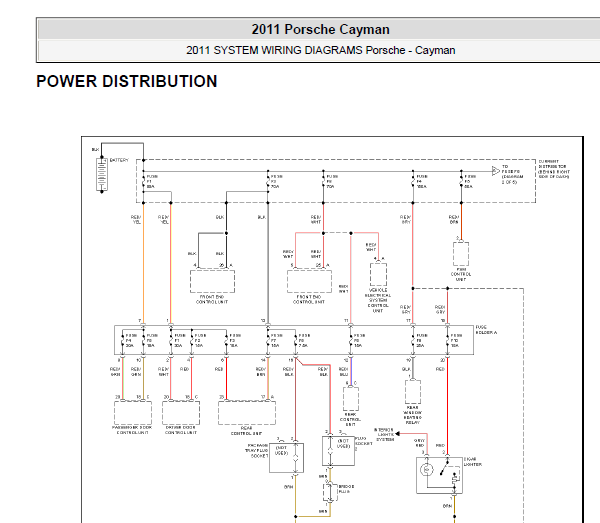Viewport: 600px width, 523px height.
Task: Click the dashed box above the label ending "CONTROL UNIT" on the RED/BRN wire
Action: coord(460,254)
